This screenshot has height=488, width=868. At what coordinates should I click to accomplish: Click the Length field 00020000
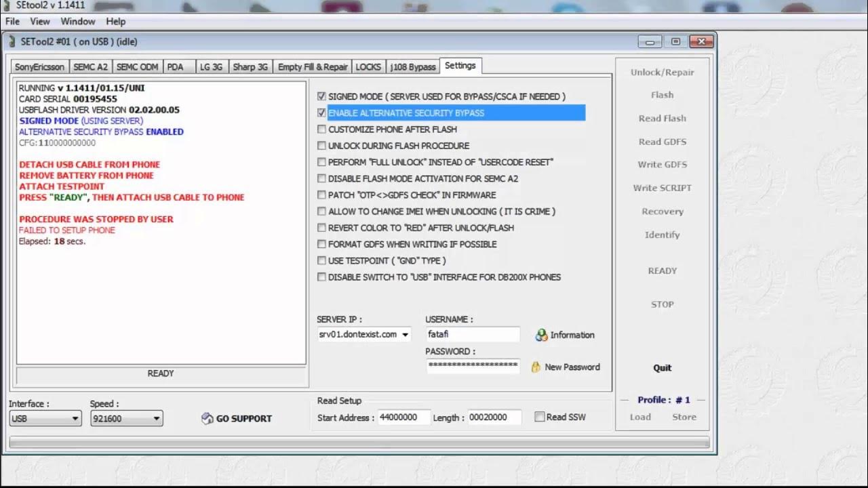pos(494,418)
